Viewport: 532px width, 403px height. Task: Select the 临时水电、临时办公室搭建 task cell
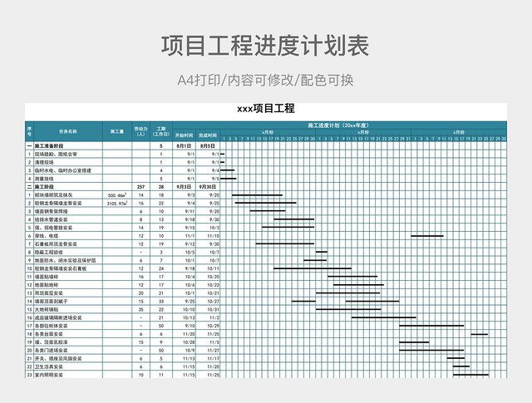coord(68,170)
